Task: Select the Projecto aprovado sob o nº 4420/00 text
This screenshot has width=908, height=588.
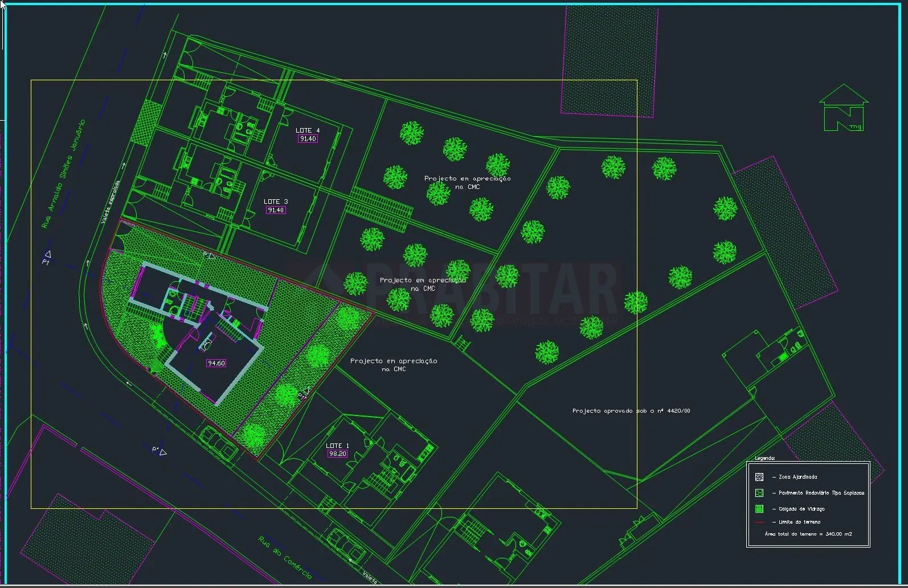Action: [x=631, y=410]
